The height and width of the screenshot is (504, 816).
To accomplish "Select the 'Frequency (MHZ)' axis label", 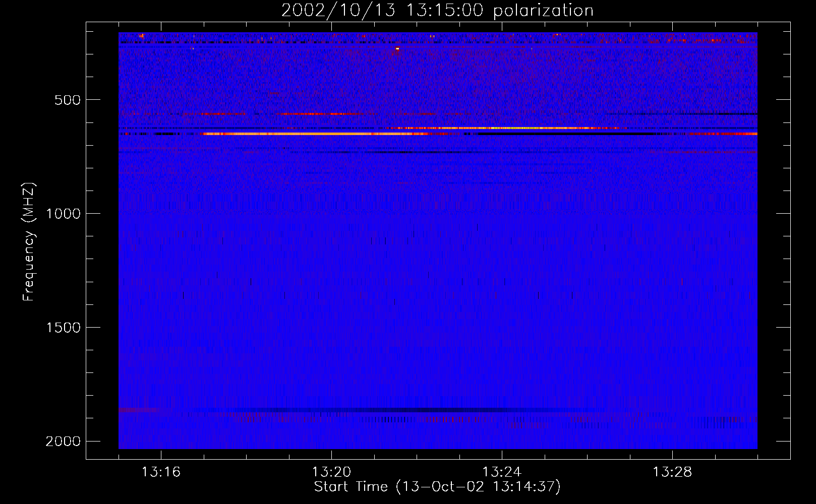I will 29,242.
